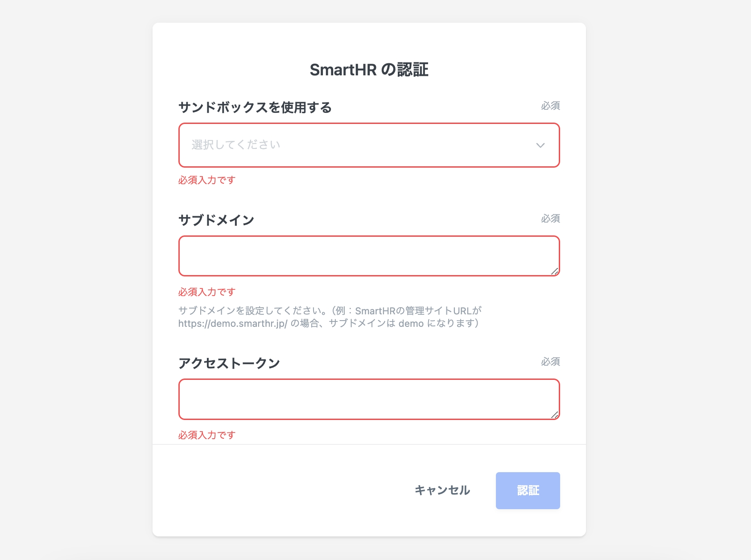Click the サブドメイン field label
751x560 pixels.
pyautogui.click(x=216, y=220)
